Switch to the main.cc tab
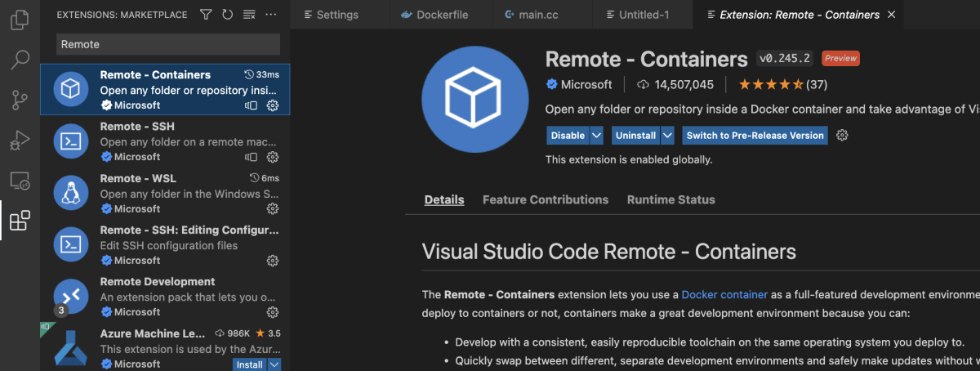 543,15
